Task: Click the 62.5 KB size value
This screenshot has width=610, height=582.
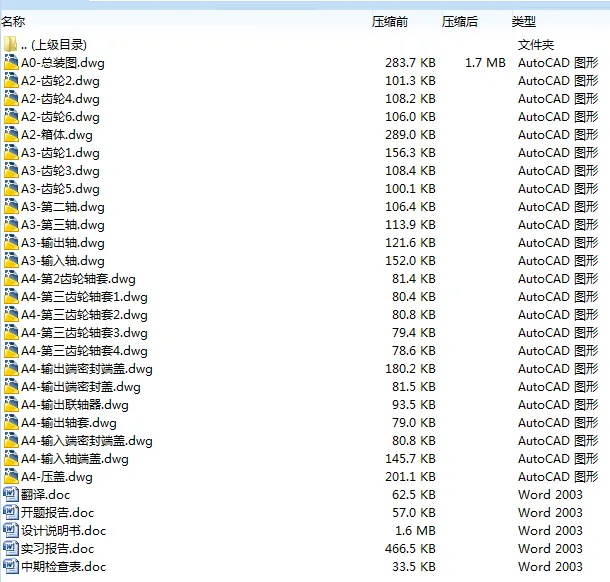Action: click(414, 494)
